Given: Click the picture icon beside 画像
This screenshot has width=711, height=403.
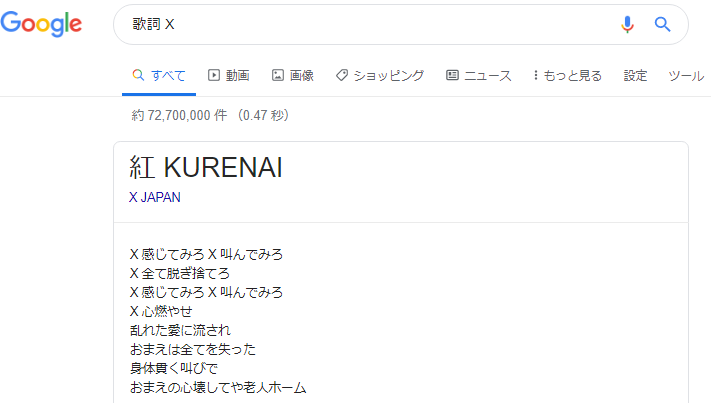Looking at the screenshot, I should click(x=278, y=75).
